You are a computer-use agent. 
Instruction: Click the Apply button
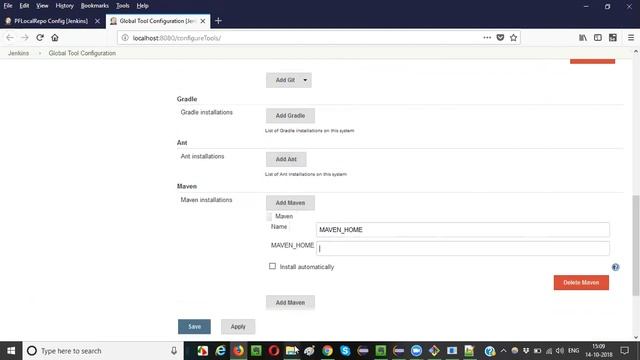[238, 327]
